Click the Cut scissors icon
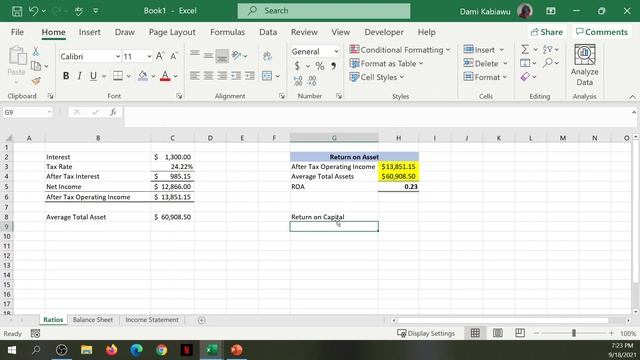The width and height of the screenshot is (640, 360). [x=36, y=51]
